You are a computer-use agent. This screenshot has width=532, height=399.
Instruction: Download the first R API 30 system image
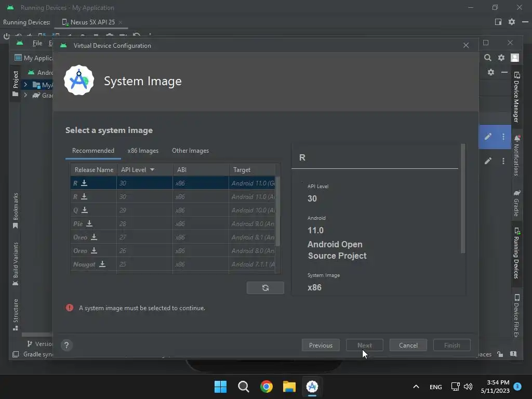(84, 183)
